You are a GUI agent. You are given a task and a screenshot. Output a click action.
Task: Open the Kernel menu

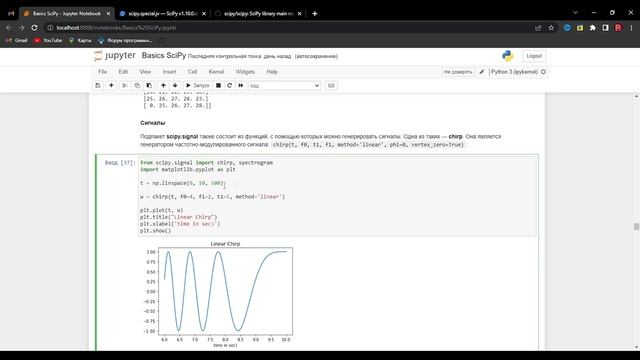(x=216, y=72)
